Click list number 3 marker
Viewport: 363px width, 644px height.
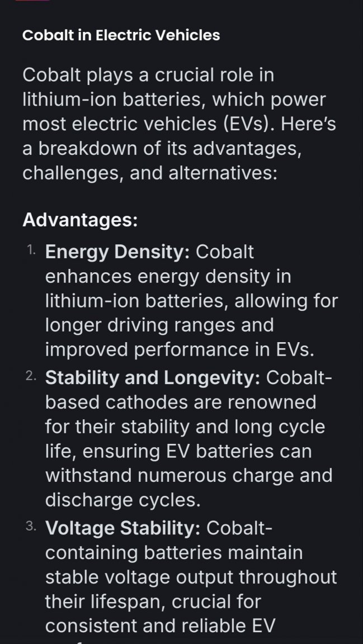click(x=31, y=526)
